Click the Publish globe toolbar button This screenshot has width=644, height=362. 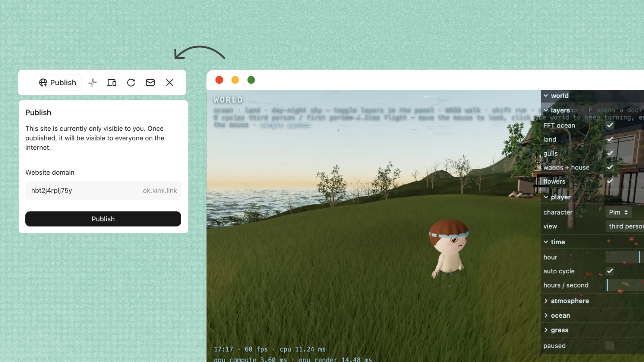pyautogui.click(x=58, y=83)
